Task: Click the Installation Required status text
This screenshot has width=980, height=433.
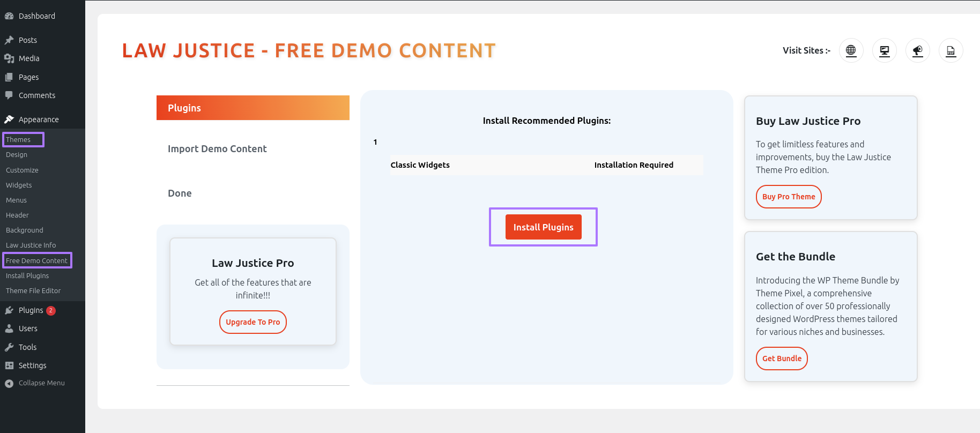Action: pyautogui.click(x=634, y=165)
